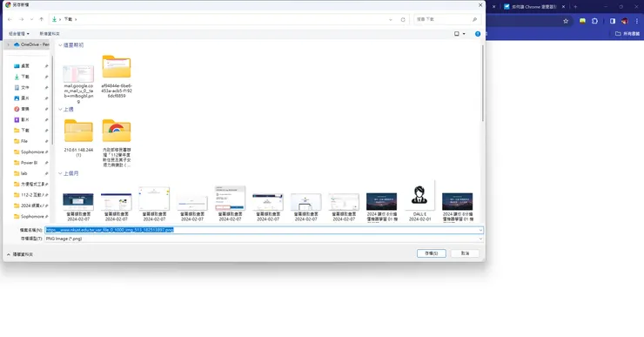
Task: Go forward in the Save As dialog
Action: point(21,19)
